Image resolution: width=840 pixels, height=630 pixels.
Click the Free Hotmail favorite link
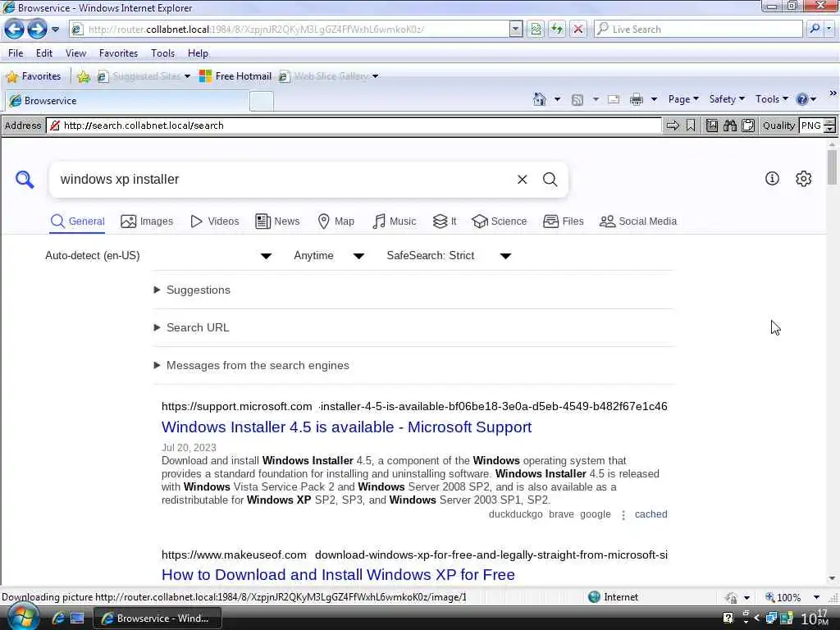tap(235, 76)
